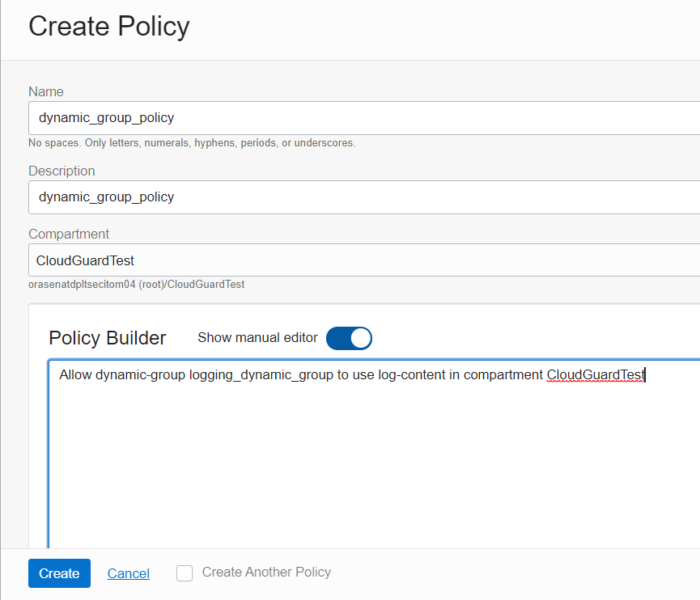The width and height of the screenshot is (700, 600).
Task: Click the Show manual editor label text
Action: point(257,337)
